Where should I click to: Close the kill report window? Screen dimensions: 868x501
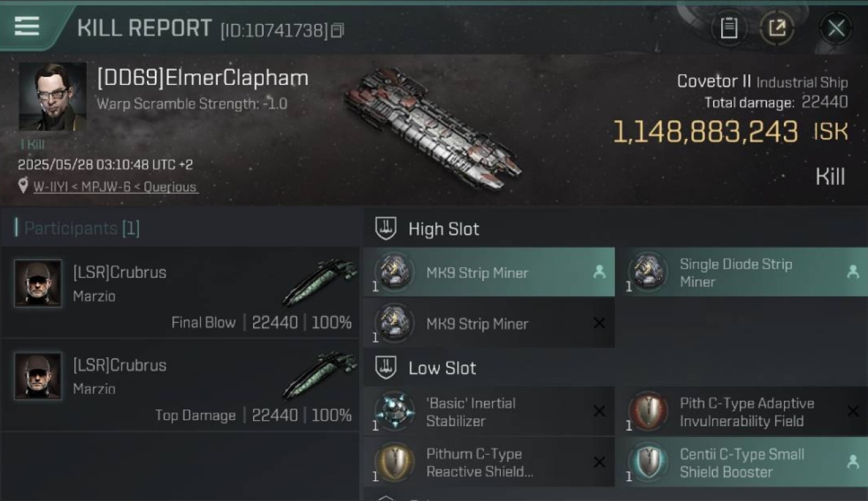[836, 28]
